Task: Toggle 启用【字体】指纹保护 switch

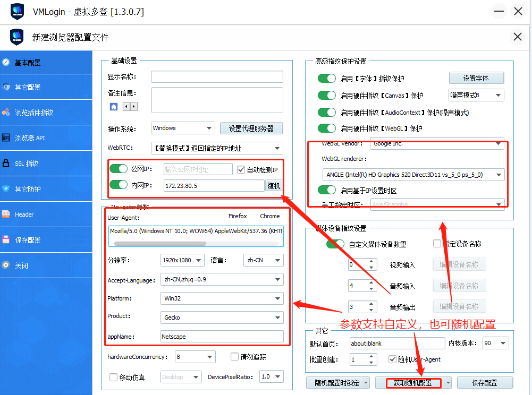Action: click(x=327, y=79)
